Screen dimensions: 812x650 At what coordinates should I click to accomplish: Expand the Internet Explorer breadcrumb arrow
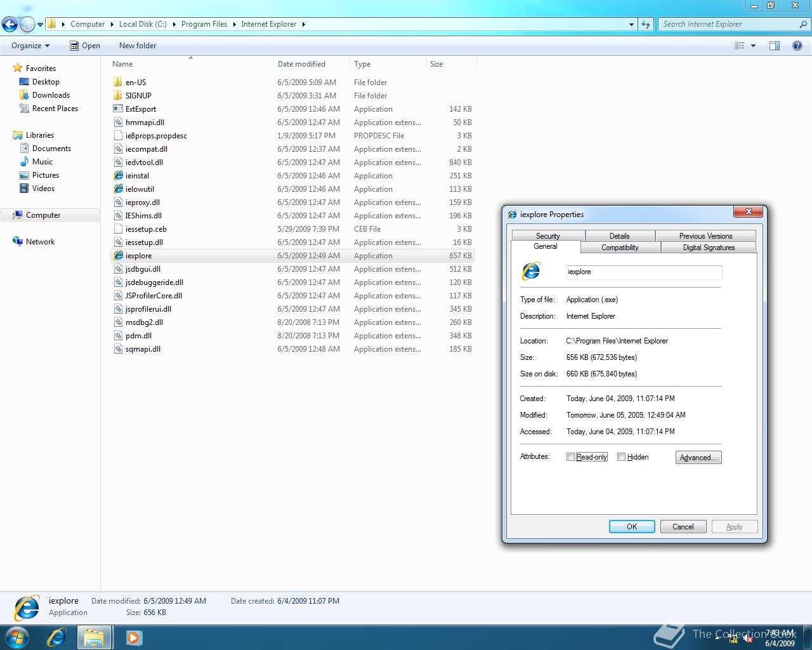pos(304,24)
